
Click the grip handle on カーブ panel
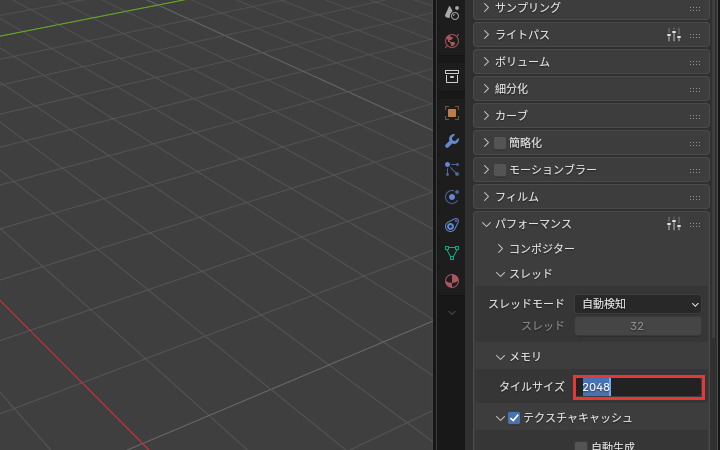pyautogui.click(x=695, y=117)
